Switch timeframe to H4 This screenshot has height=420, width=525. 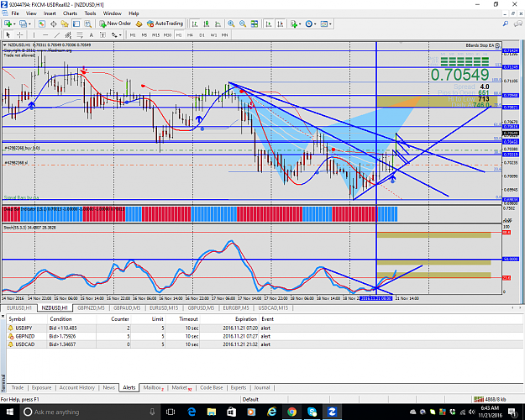click(190, 34)
